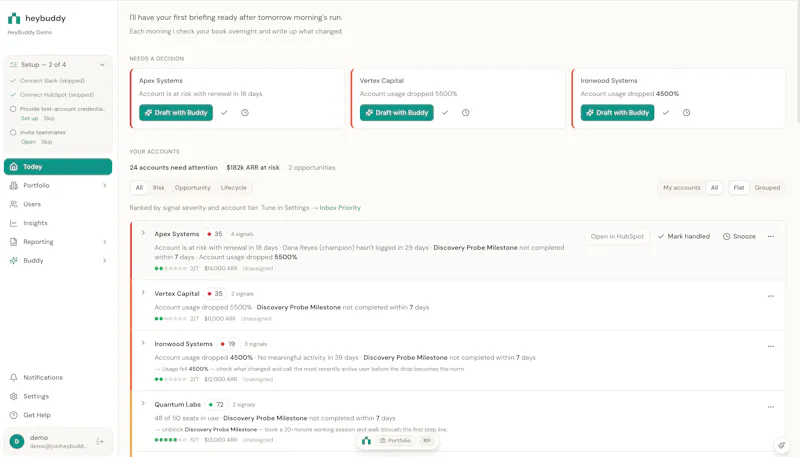Skip the test-account credentials step
This screenshot has height=457, width=800.
49,118
